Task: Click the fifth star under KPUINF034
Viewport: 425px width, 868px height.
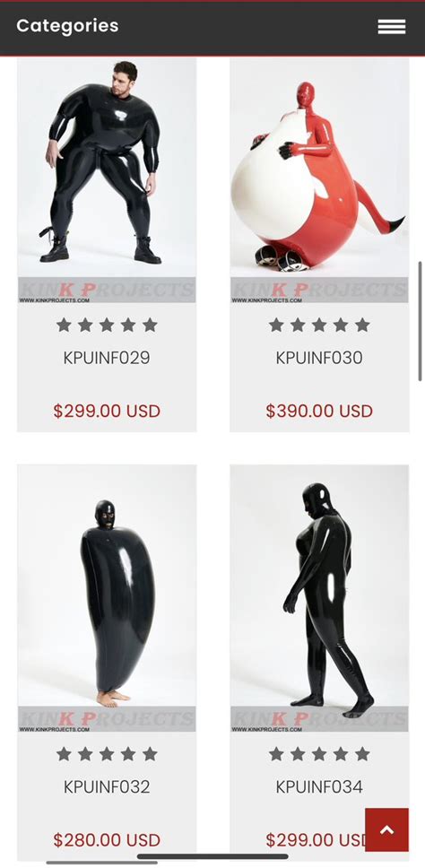Action: tap(362, 753)
